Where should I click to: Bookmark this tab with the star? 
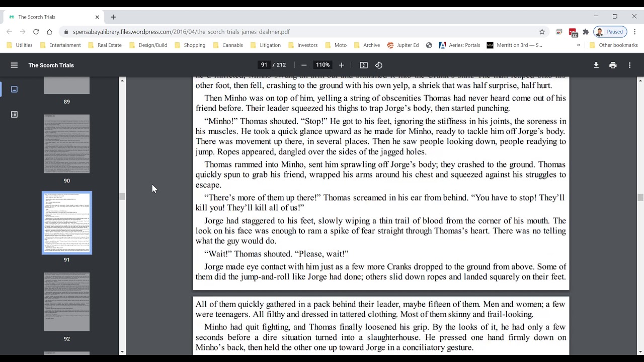point(542,32)
